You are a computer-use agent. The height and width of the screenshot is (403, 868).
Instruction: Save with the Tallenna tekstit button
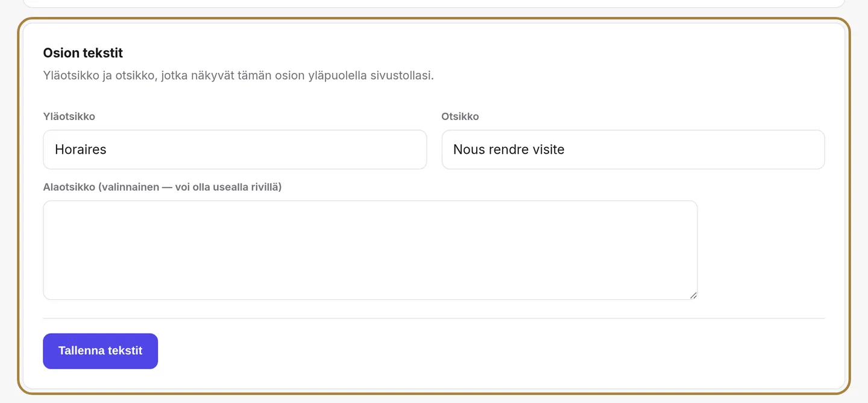point(100,351)
